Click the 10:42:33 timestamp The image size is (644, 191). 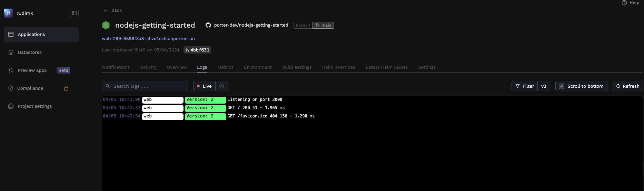(121, 108)
